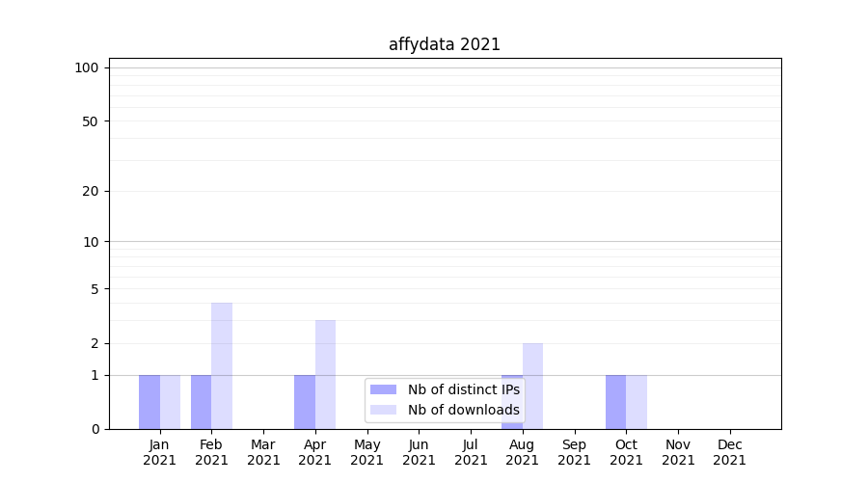Click the 'Nb of distinct IPs' legend swatch
Image resolution: width=868 pixels, height=482 pixels.
[x=383, y=389]
